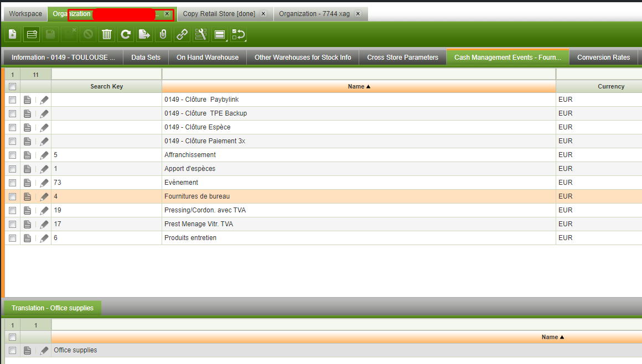Image resolution: width=642 pixels, height=364 pixels.
Task: Edit Clôture Paiement 3x row in grid
Action: point(44,141)
